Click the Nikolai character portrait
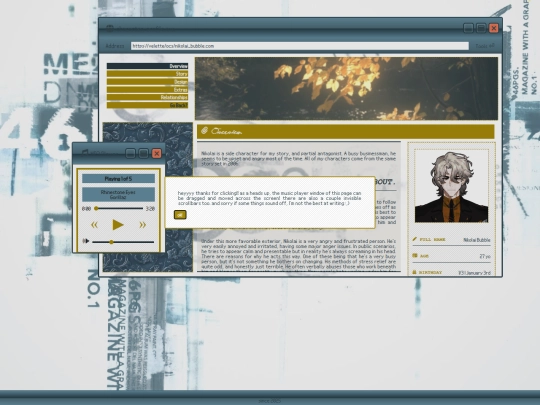Viewport: 540px width, 405px height. coord(451,186)
